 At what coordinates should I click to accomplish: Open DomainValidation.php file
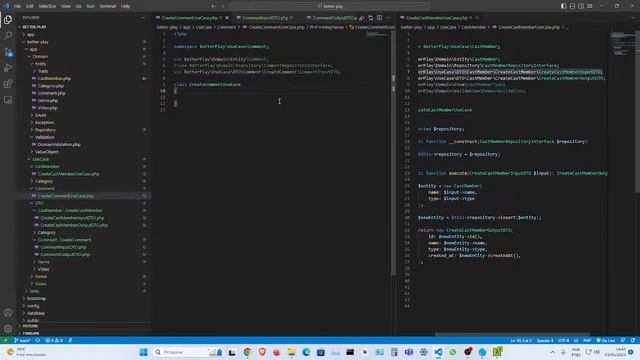click(59, 144)
